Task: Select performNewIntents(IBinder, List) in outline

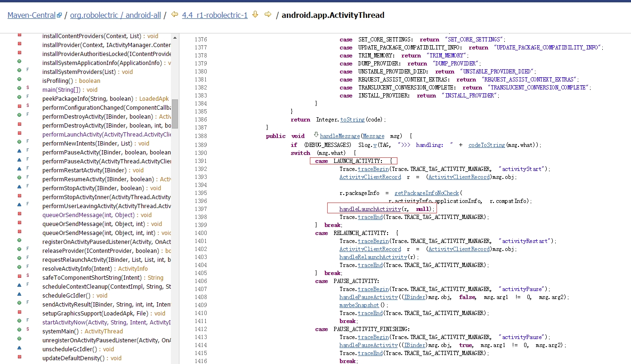Action: pyautogui.click(x=96, y=143)
